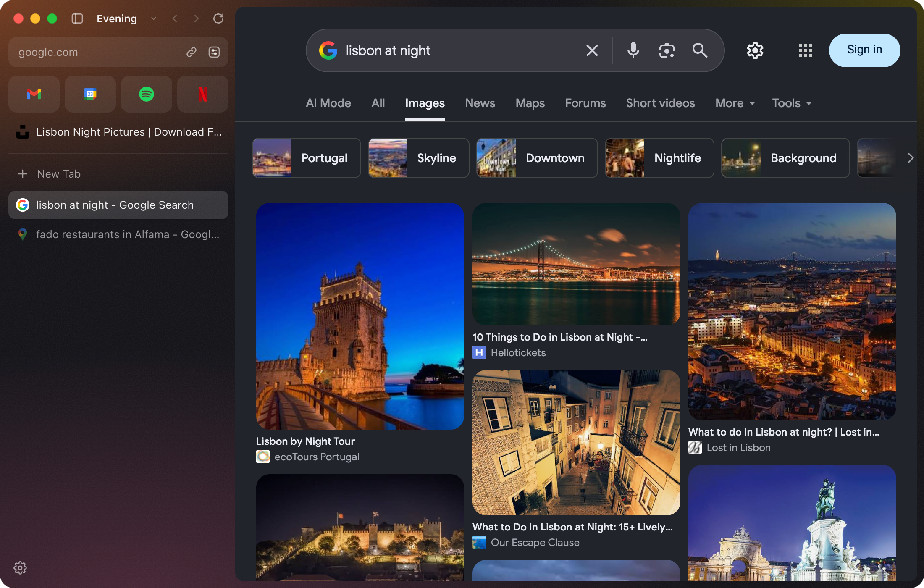Open the Evening space dropdown chevron
Viewport: 924px width, 588px height.
click(x=154, y=18)
